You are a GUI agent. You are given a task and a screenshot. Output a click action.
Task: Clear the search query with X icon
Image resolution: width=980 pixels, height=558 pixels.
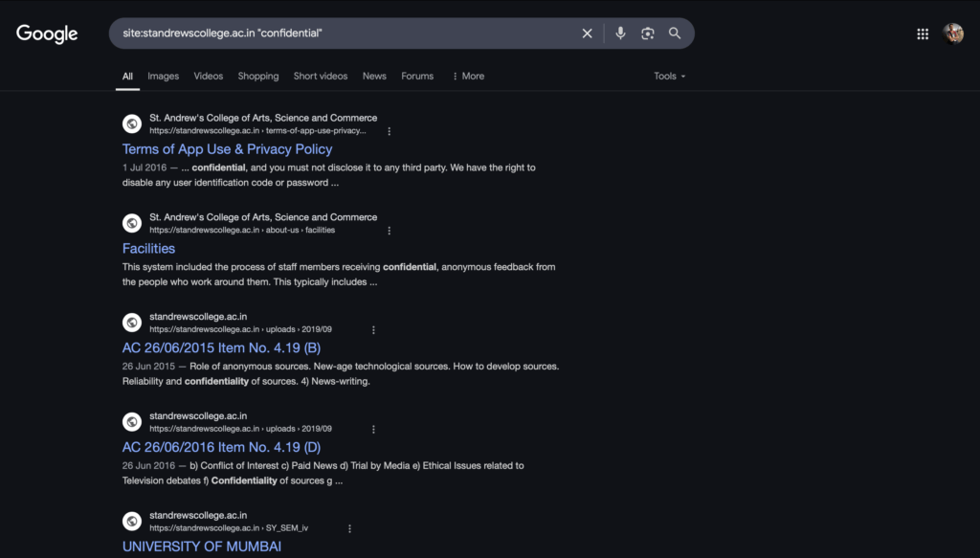(587, 33)
